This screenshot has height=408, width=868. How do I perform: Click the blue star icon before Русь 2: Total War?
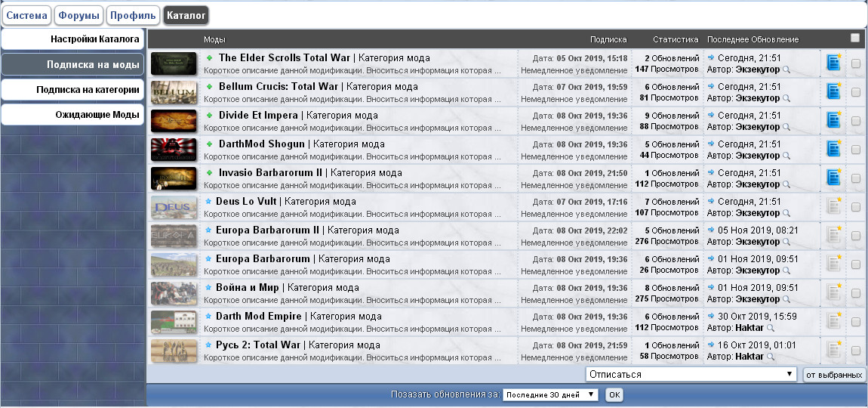[208, 345]
